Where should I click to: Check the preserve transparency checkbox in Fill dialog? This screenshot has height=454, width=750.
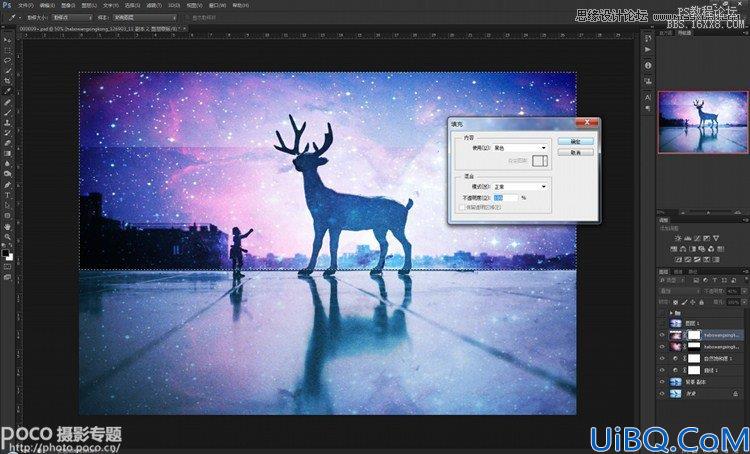pyautogui.click(x=462, y=207)
